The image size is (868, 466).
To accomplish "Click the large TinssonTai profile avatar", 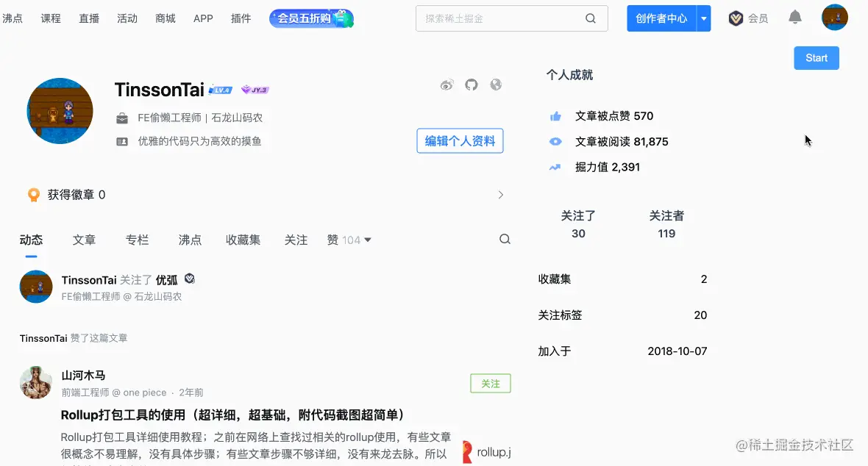I will 60,111.
